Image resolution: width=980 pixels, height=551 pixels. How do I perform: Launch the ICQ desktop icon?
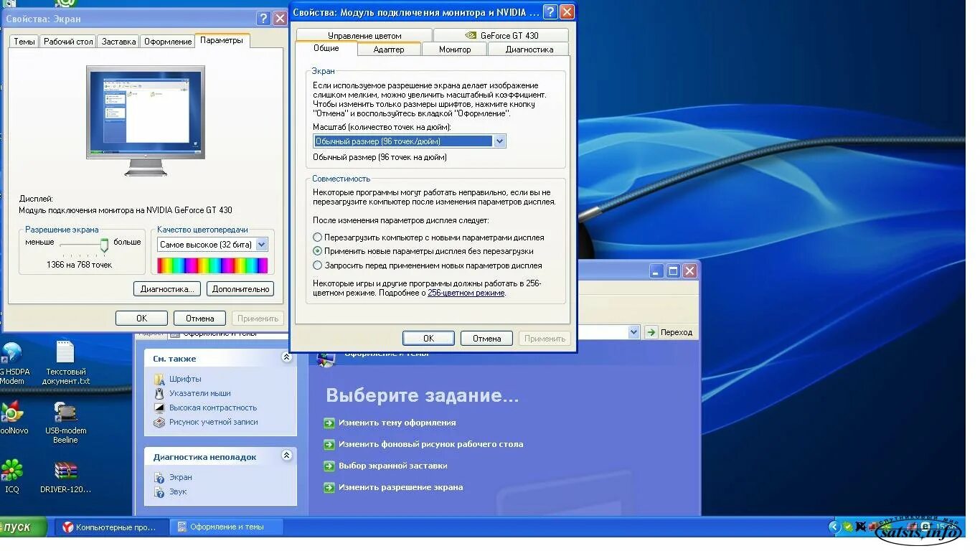click(x=12, y=476)
